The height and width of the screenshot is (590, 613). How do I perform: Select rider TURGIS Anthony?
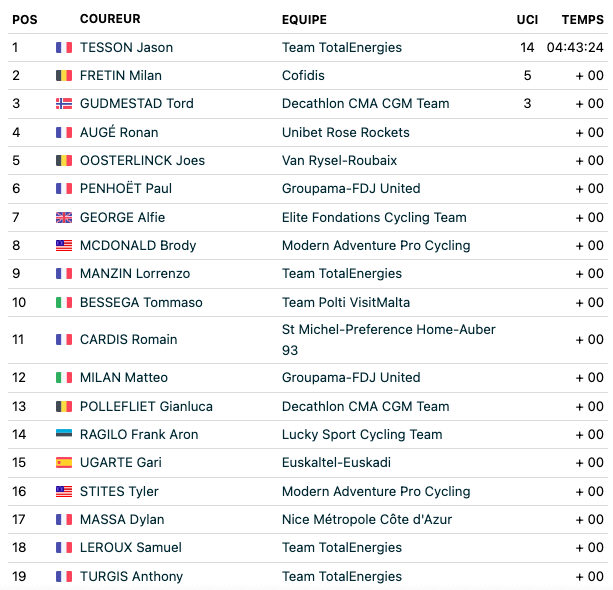click(131, 577)
